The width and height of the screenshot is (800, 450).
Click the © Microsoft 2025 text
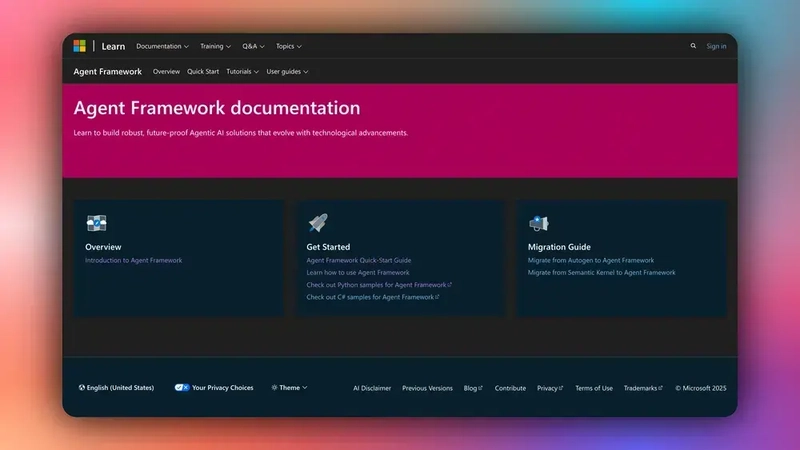[x=701, y=388]
